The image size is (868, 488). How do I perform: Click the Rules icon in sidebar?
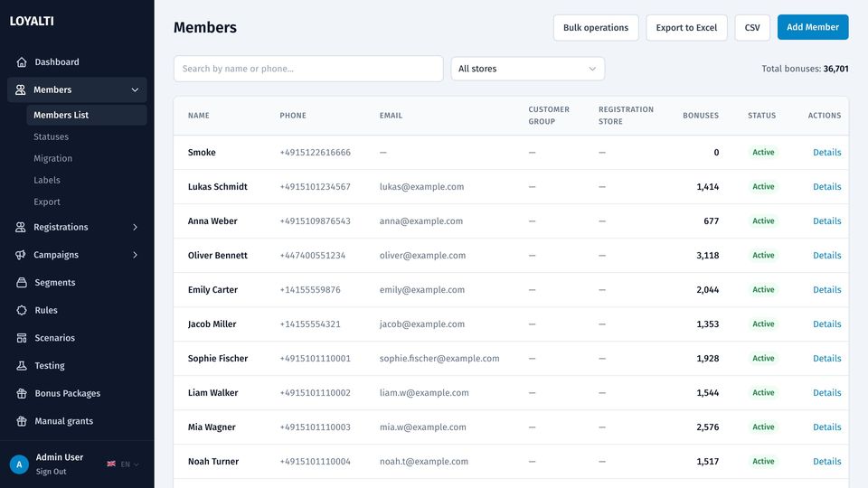click(22, 310)
